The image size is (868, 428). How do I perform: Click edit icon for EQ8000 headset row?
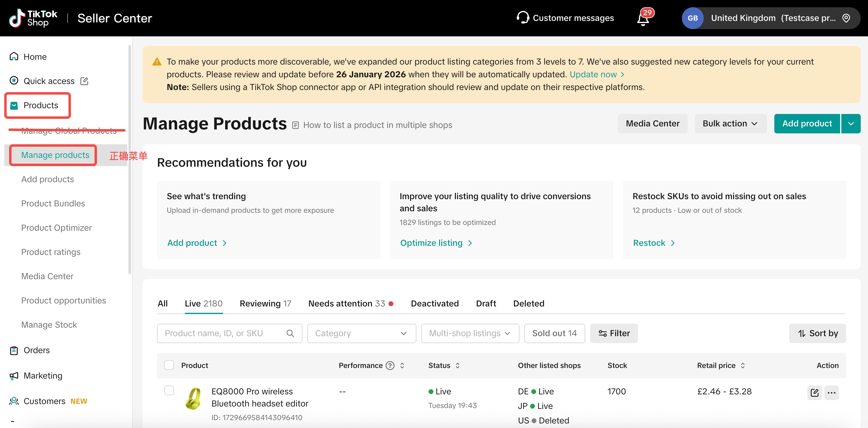coord(814,393)
